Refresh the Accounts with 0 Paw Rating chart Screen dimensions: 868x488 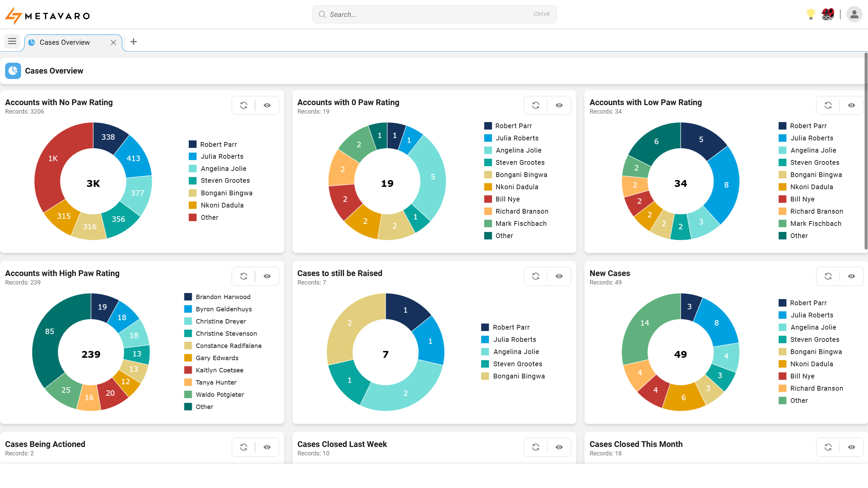tap(535, 105)
